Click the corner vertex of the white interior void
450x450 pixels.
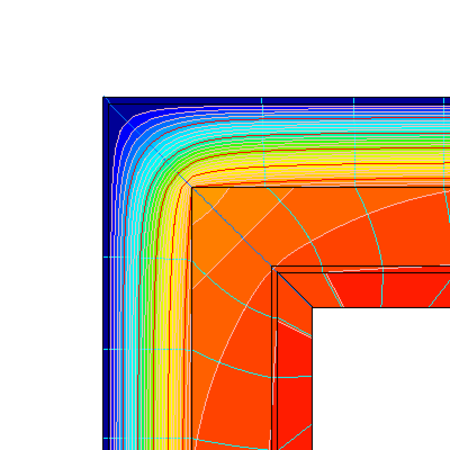point(312,307)
